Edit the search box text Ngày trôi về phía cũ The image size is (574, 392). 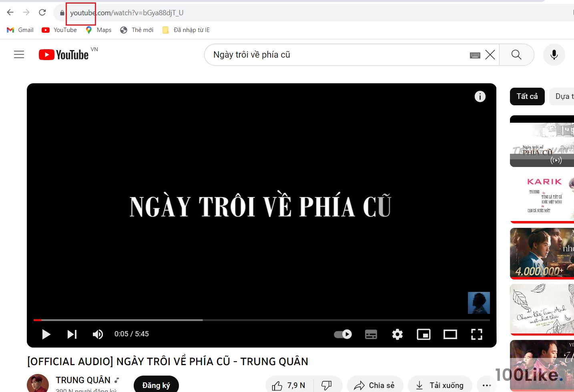[x=336, y=55]
